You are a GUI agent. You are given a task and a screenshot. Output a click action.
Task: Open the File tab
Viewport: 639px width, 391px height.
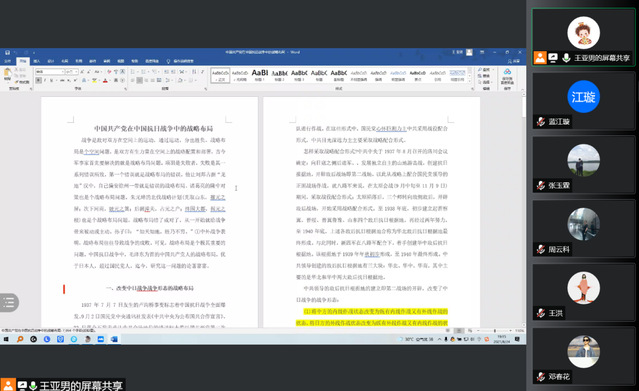click(8, 61)
